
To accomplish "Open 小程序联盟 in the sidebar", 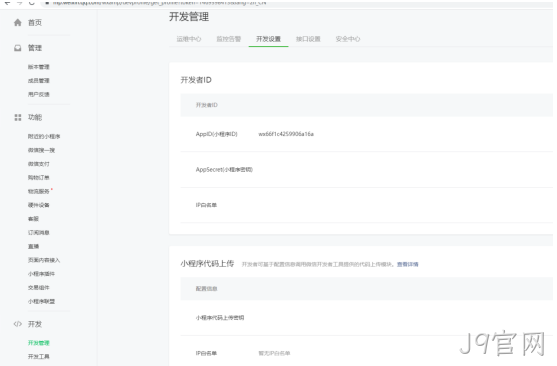I will tap(41, 302).
